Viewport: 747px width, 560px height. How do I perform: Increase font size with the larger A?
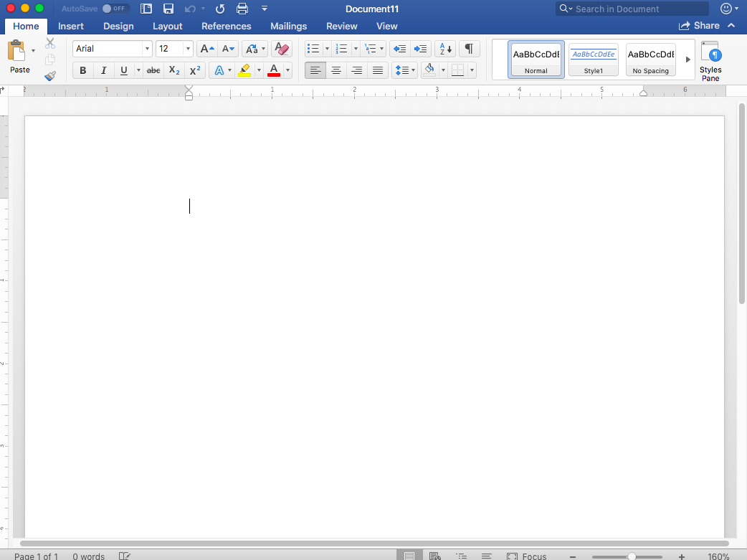(206, 49)
